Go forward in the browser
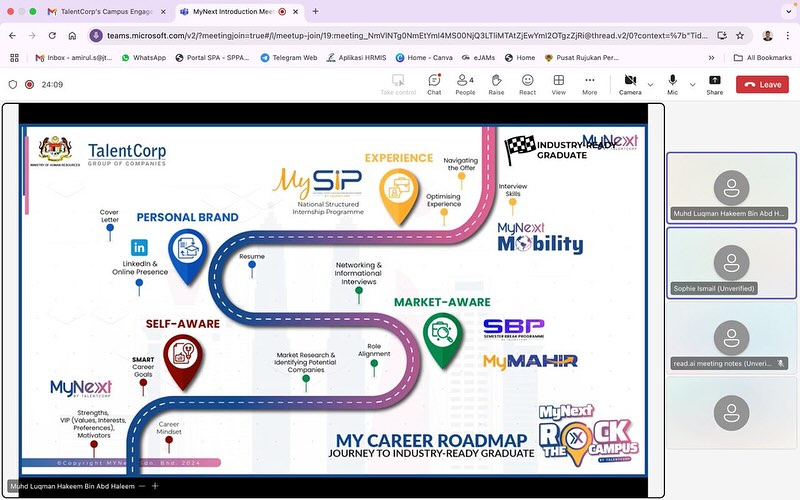800x500 pixels. (x=32, y=36)
